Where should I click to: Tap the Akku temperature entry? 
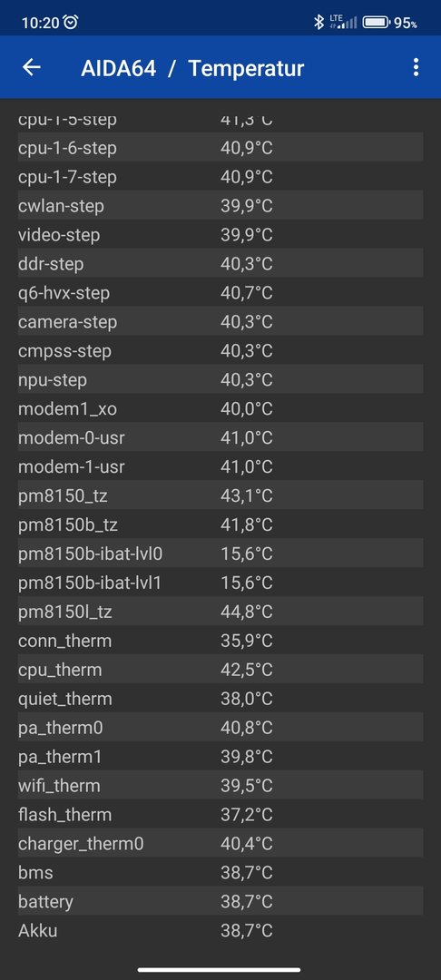220,930
